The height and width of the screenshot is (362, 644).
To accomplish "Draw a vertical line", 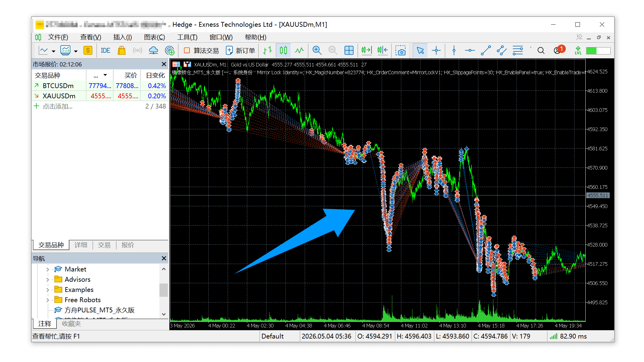I will pyautogui.click(x=454, y=51).
